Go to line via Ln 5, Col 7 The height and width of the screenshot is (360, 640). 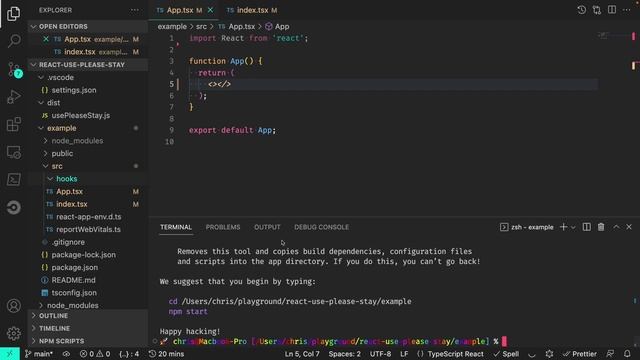(302, 354)
